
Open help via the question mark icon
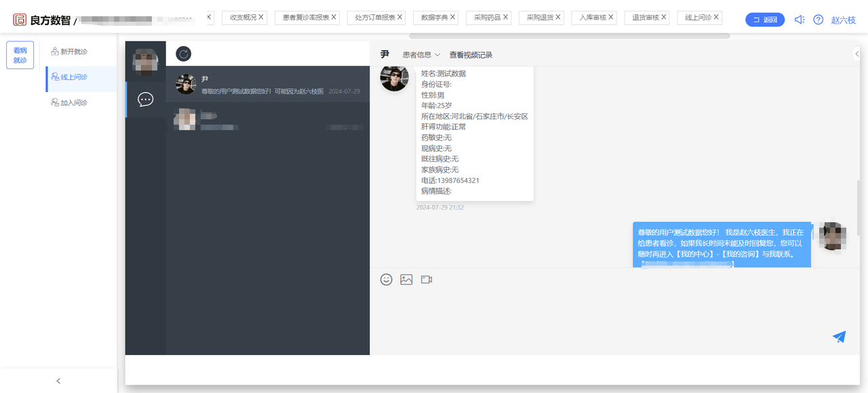click(x=818, y=20)
